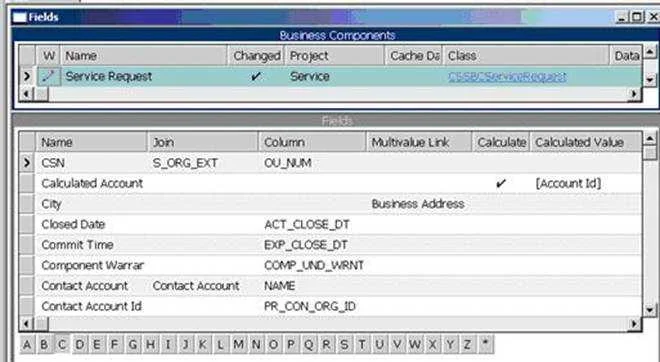Click the Calculated Value column header

point(586,142)
